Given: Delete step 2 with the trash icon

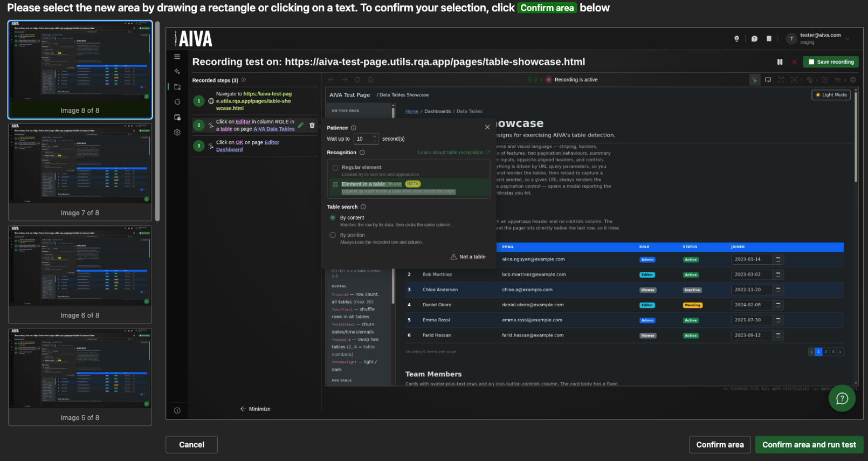Looking at the screenshot, I should click(x=312, y=125).
